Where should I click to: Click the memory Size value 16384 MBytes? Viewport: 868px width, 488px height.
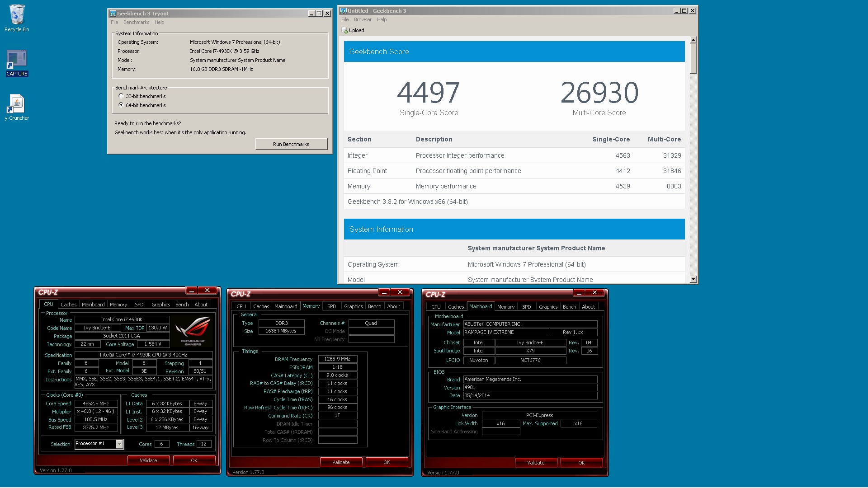pyautogui.click(x=281, y=331)
